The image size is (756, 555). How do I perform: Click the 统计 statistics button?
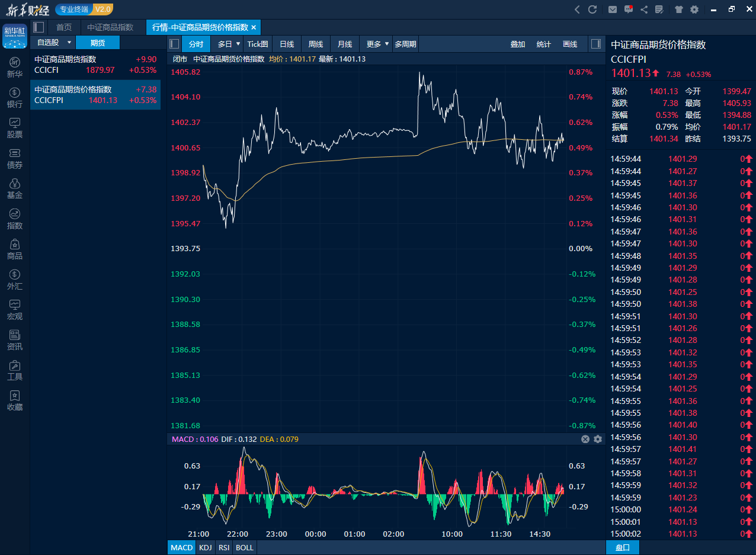tap(543, 44)
